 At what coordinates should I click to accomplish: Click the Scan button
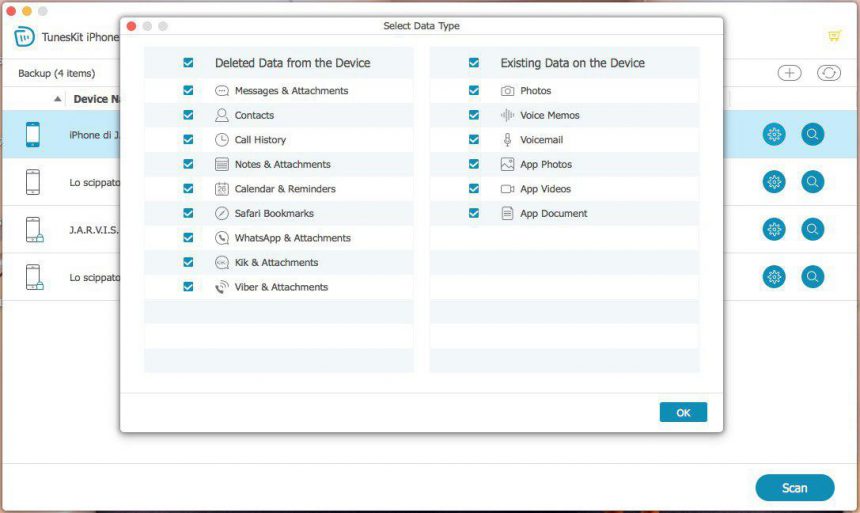pos(795,488)
